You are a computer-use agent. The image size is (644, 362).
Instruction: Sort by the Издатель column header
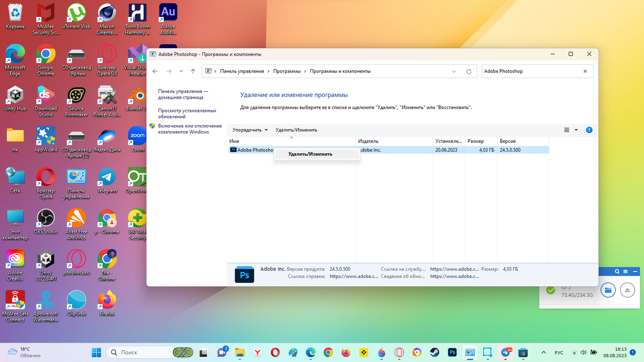(394, 141)
